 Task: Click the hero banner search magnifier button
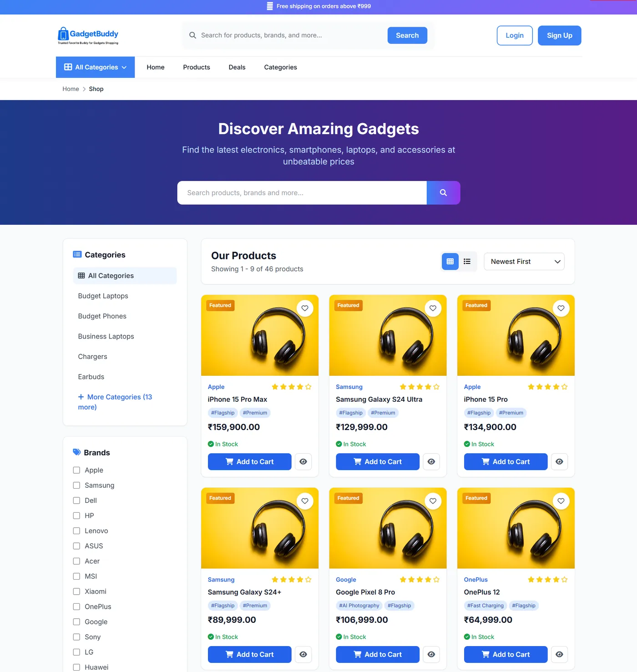pos(443,193)
